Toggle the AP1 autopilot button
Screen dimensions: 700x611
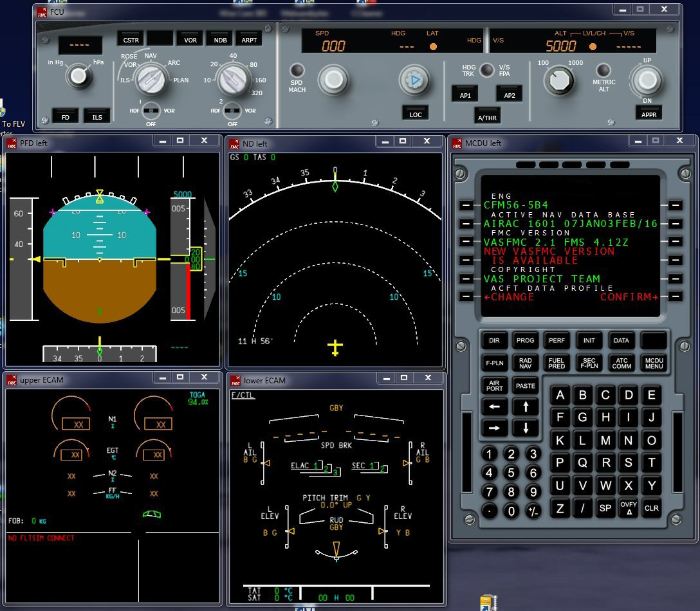465,93
